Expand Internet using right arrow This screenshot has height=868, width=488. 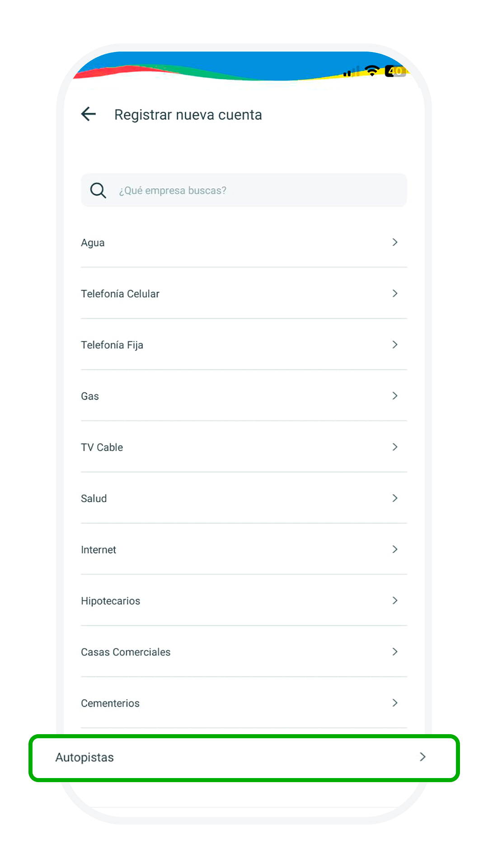[x=395, y=549]
